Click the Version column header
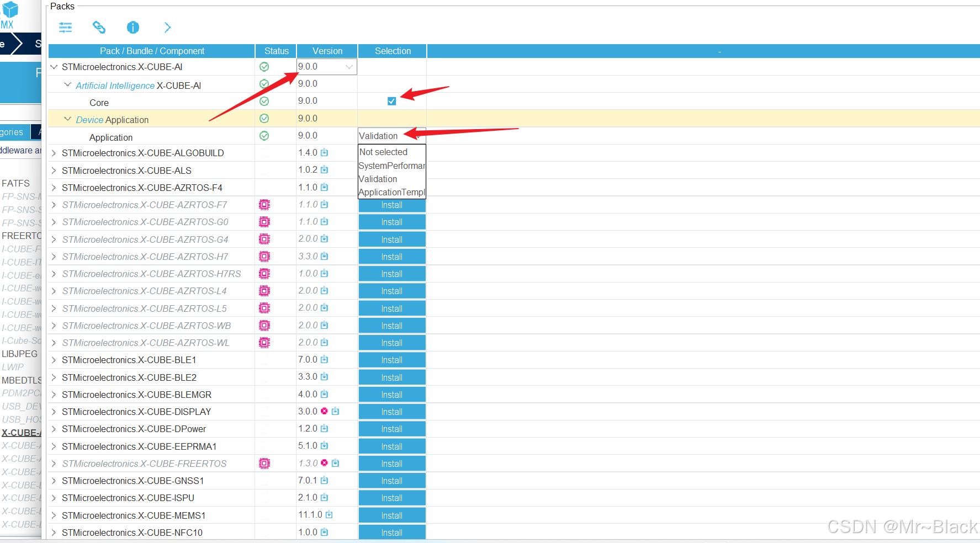 (327, 51)
